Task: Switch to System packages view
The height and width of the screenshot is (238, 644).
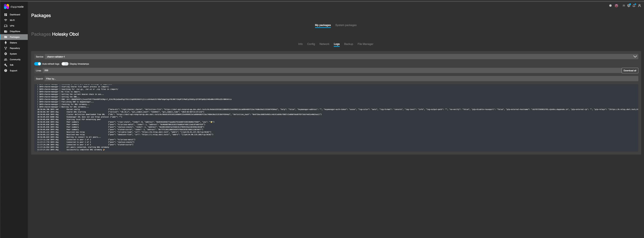Action: coord(346,25)
